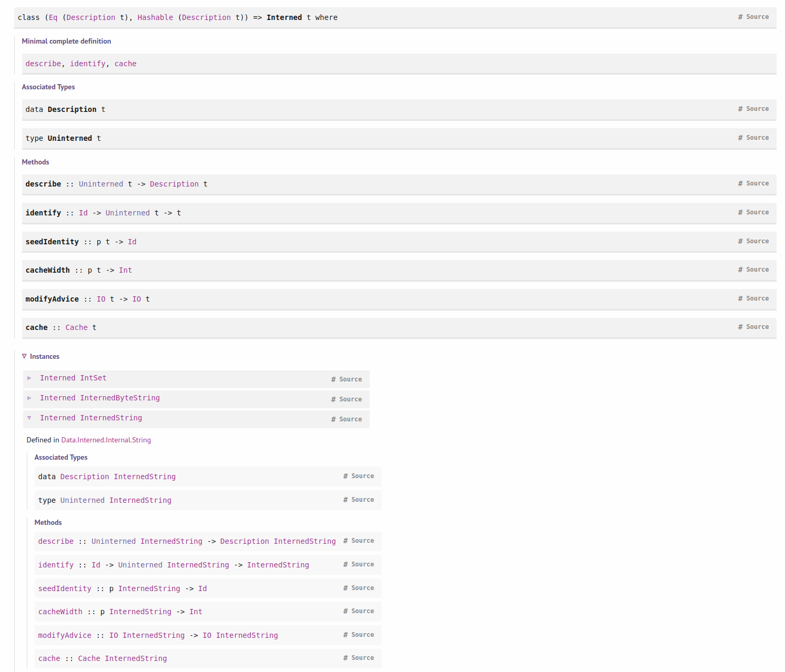Click describe in minimal complete definition
The image size is (785, 672).
(x=43, y=64)
